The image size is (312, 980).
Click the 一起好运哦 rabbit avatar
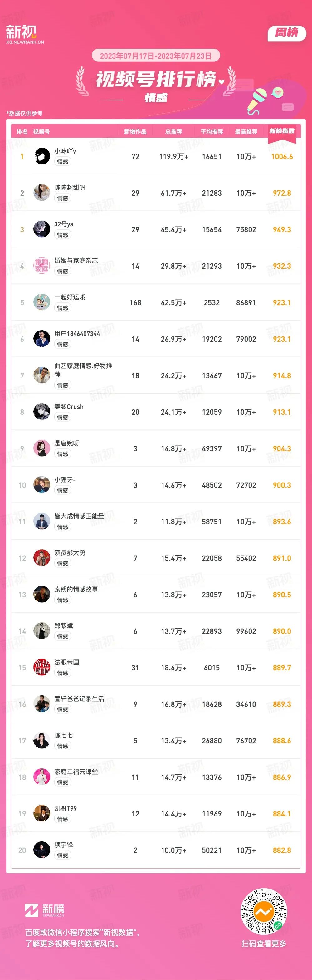(42, 302)
